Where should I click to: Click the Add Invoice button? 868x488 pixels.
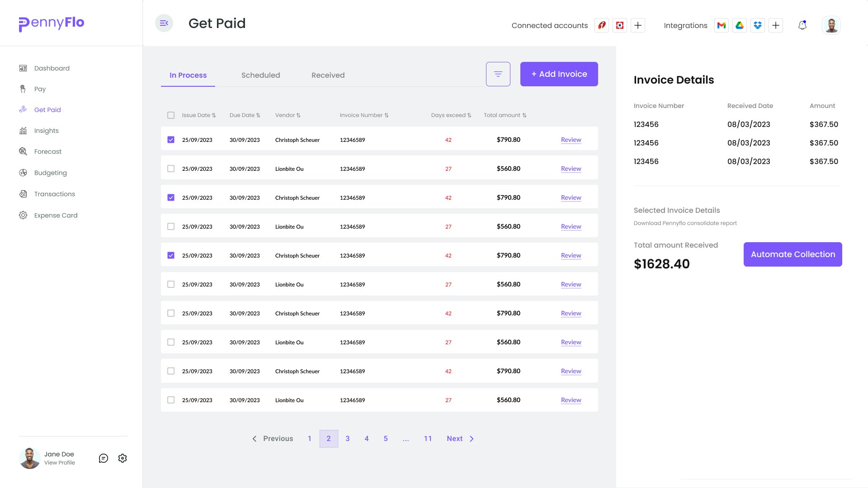559,74
